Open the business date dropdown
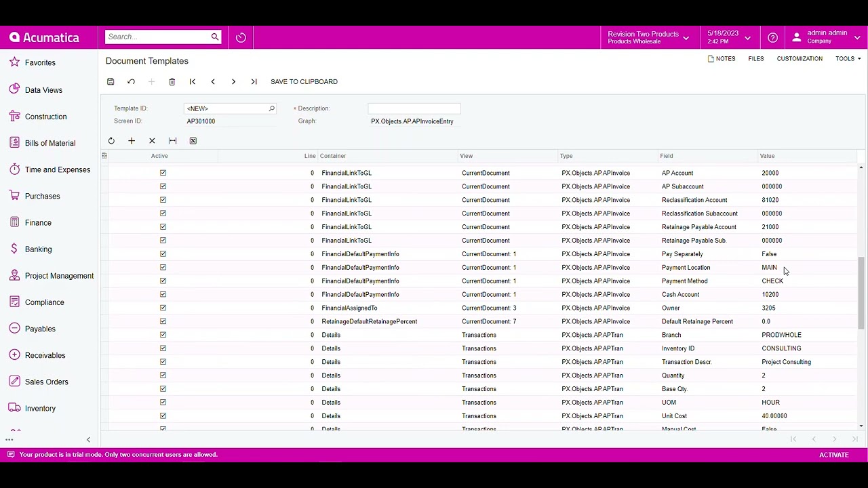Viewport: 868px width, 488px height. click(728, 37)
